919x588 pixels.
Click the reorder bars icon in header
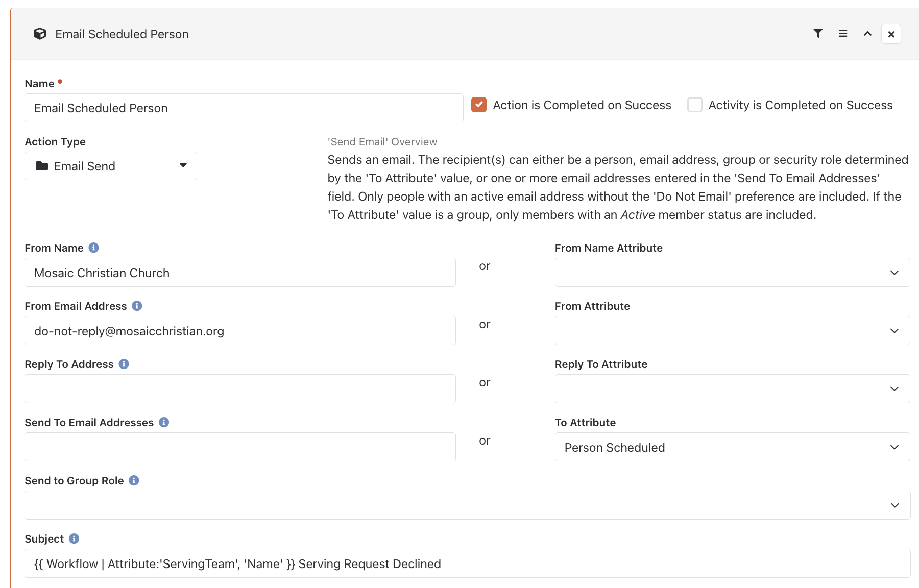pos(843,34)
